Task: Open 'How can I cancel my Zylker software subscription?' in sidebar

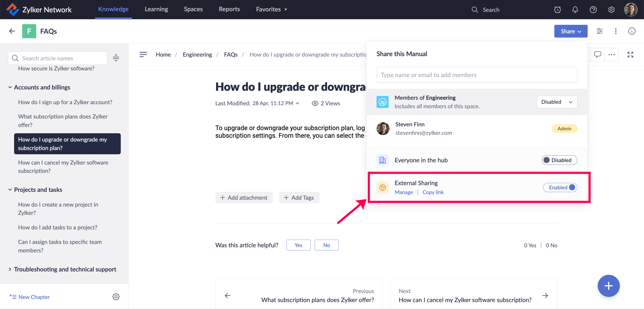Action: (63, 167)
